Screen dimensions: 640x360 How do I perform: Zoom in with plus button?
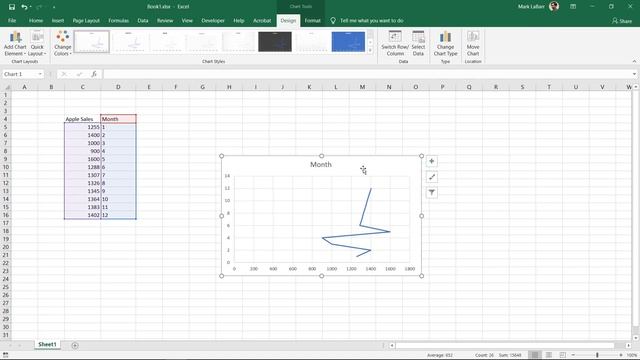click(621, 355)
